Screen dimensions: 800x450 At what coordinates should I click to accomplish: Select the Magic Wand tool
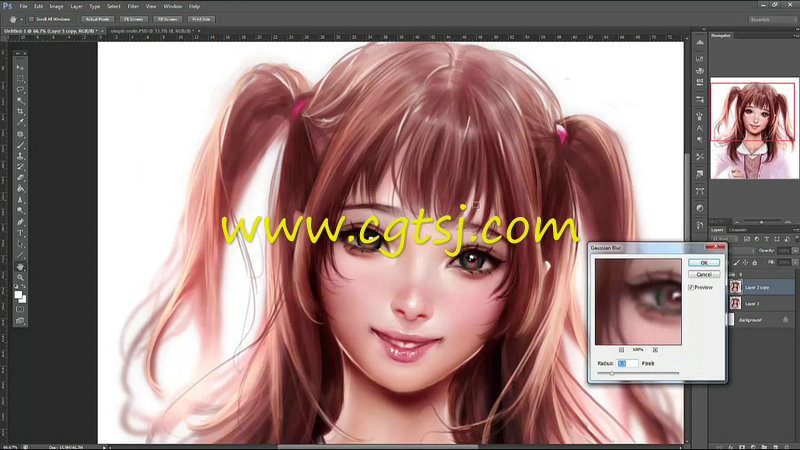(x=20, y=101)
